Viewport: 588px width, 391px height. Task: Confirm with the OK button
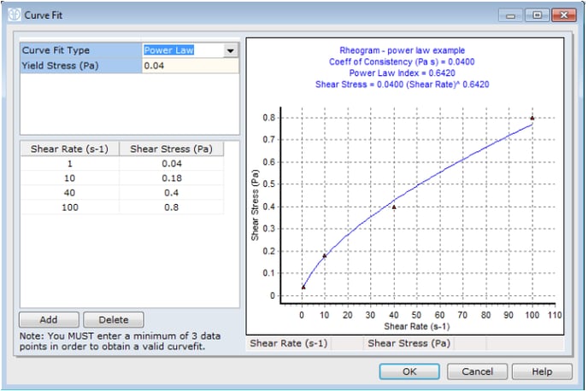pos(409,371)
